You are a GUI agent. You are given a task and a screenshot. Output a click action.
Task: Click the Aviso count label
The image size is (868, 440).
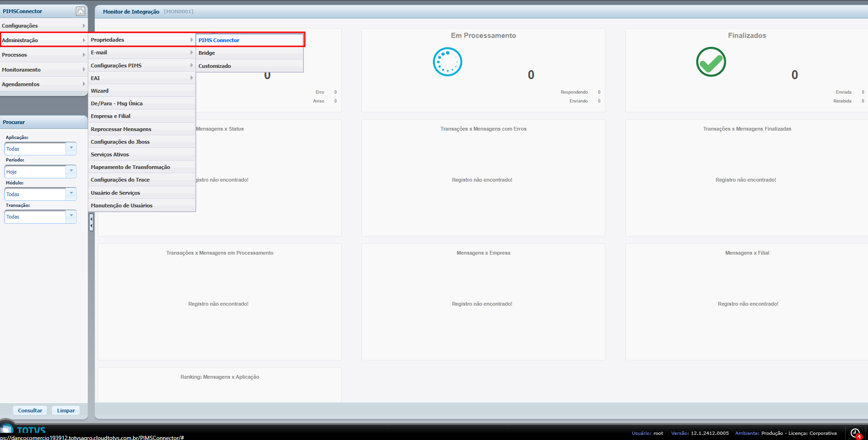tap(318, 101)
